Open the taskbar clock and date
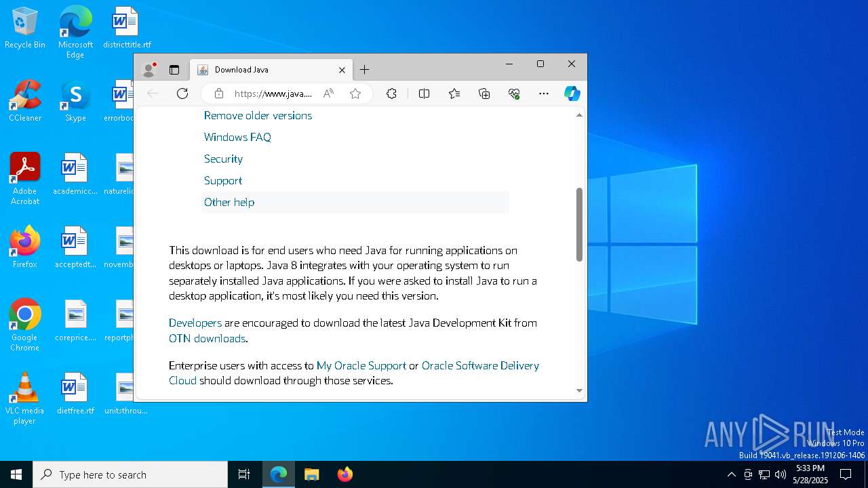Screen dimensions: 868x488 point(810,474)
